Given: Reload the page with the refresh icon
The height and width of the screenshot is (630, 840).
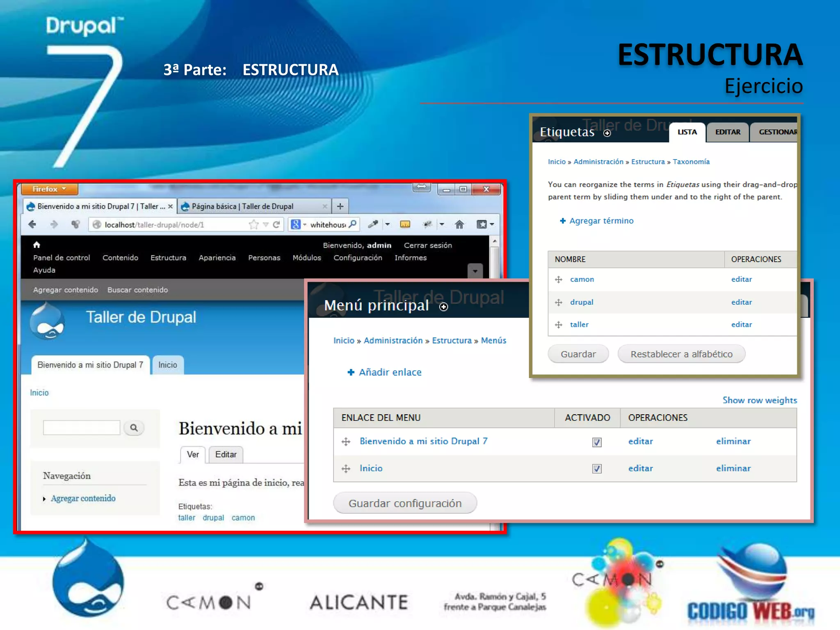Looking at the screenshot, I should coord(277,224).
